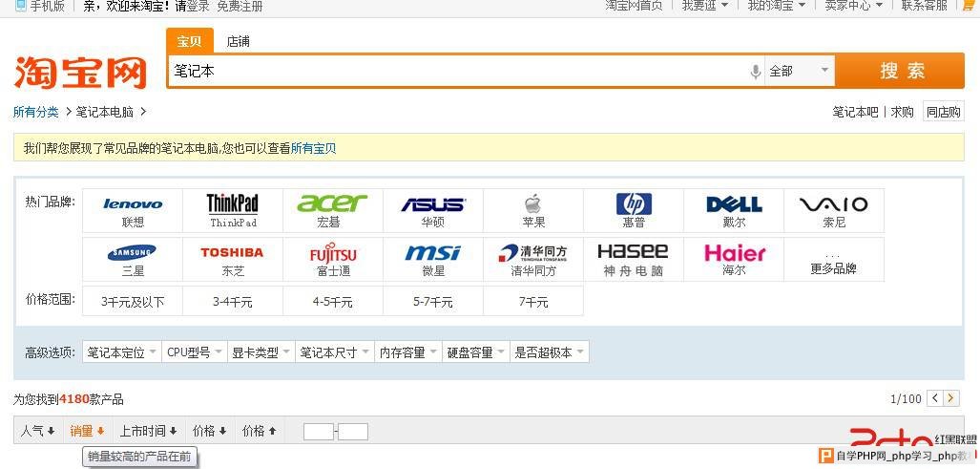Open the 免费注册 link
The height and width of the screenshot is (469, 980).
(240, 7)
